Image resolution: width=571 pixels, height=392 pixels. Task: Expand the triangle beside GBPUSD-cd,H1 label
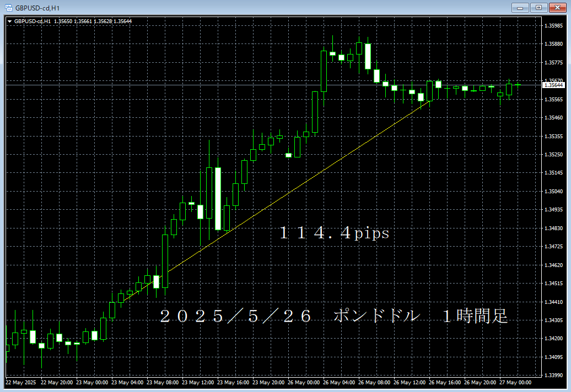(9, 21)
